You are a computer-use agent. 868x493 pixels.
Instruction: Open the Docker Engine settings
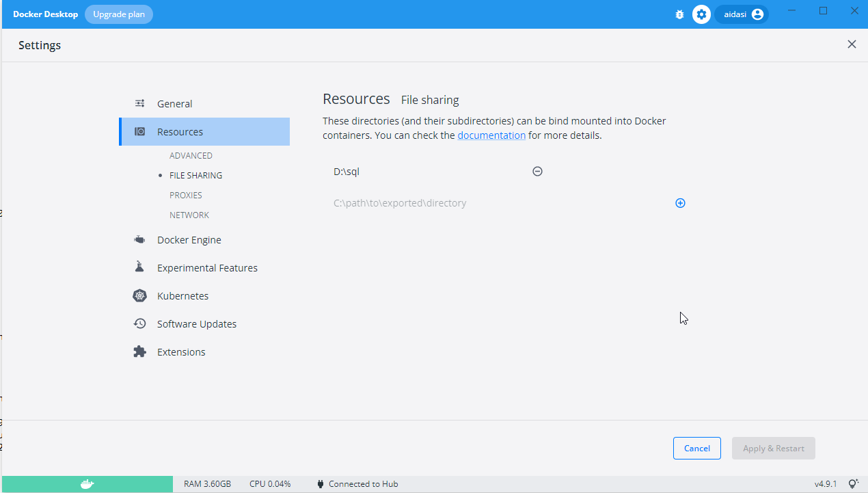click(x=189, y=240)
